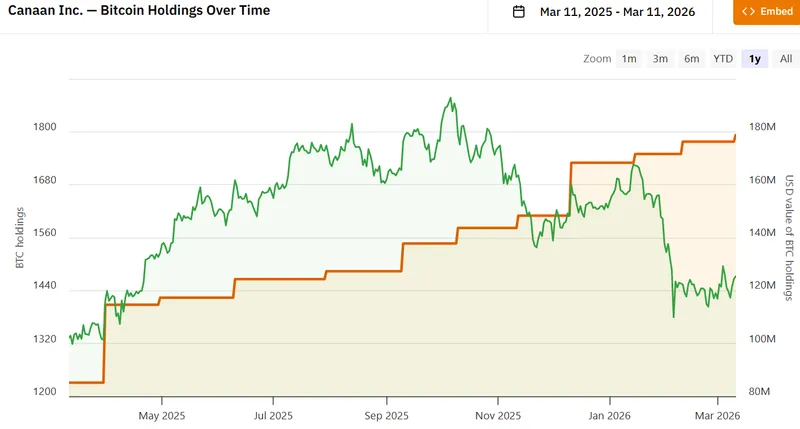Click the 180M tick on USD axis
800x429 pixels.
tap(763, 127)
